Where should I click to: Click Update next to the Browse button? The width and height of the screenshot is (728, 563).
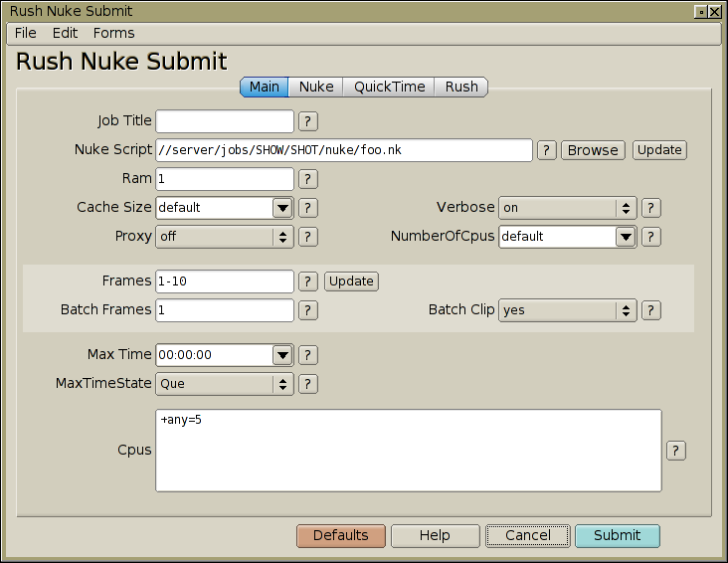coord(659,150)
